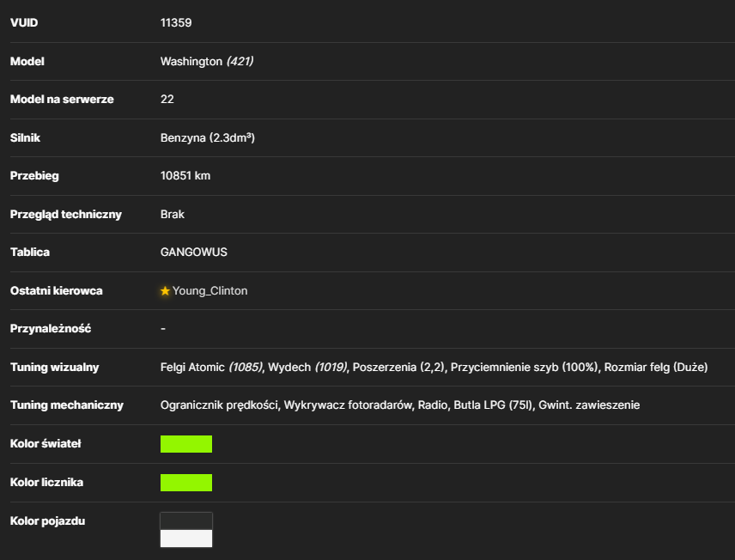This screenshot has height=560, width=735.
Task: Click the Tablica label
Action: [x=30, y=253]
